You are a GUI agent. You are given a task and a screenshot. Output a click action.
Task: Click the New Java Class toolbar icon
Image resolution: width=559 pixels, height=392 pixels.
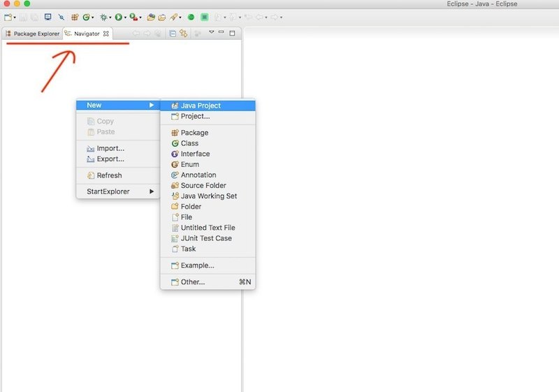click(86, 17)
